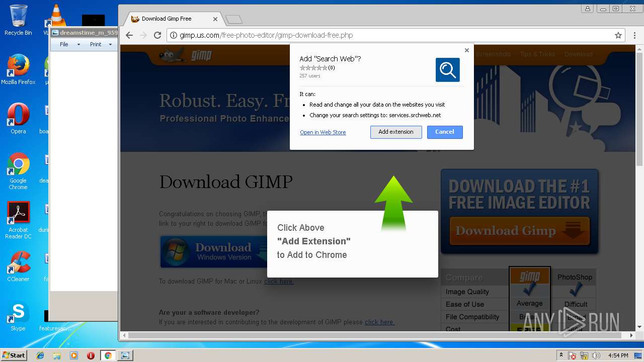Open Internet Explorer from taskbar
This screenshot has height=362, width=644.
(x=40, y=355)
